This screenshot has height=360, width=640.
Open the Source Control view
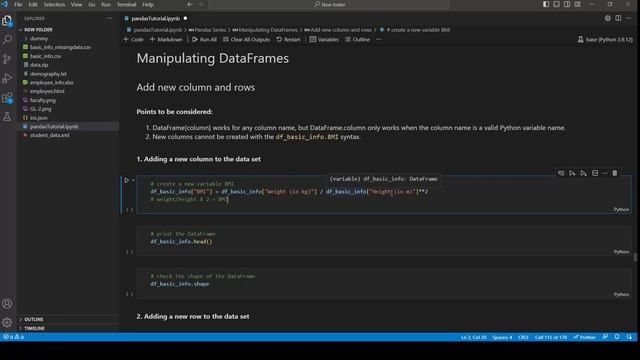pyautogui.click(x=7, y=59)
